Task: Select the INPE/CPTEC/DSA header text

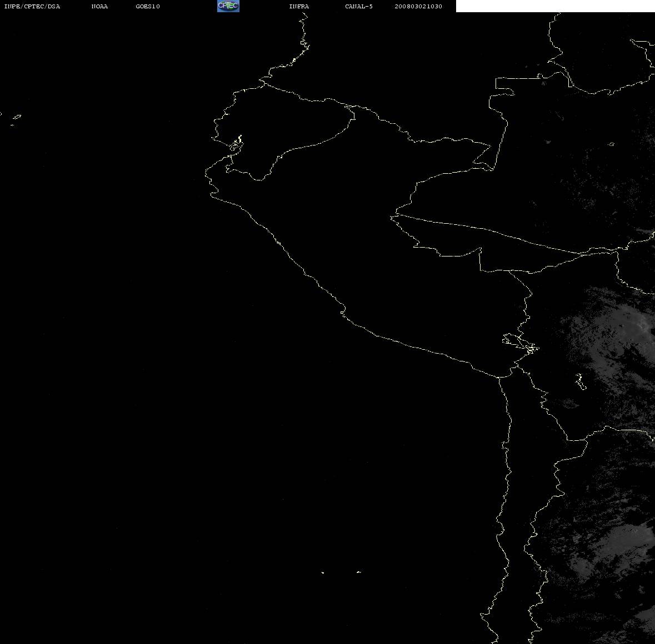Action: tap(32, 6)
